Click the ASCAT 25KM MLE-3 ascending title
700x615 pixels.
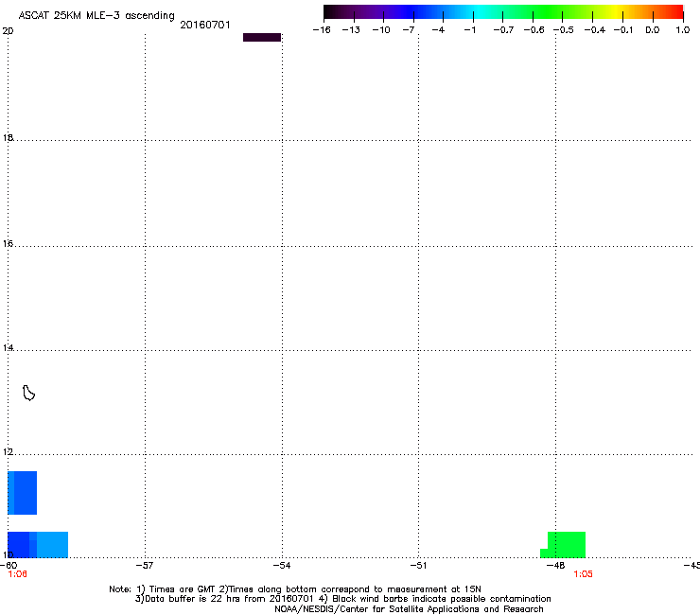96,15
